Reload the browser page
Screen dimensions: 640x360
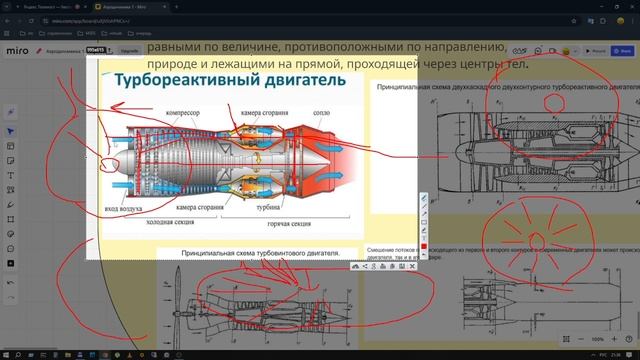(x=31, y=21)
